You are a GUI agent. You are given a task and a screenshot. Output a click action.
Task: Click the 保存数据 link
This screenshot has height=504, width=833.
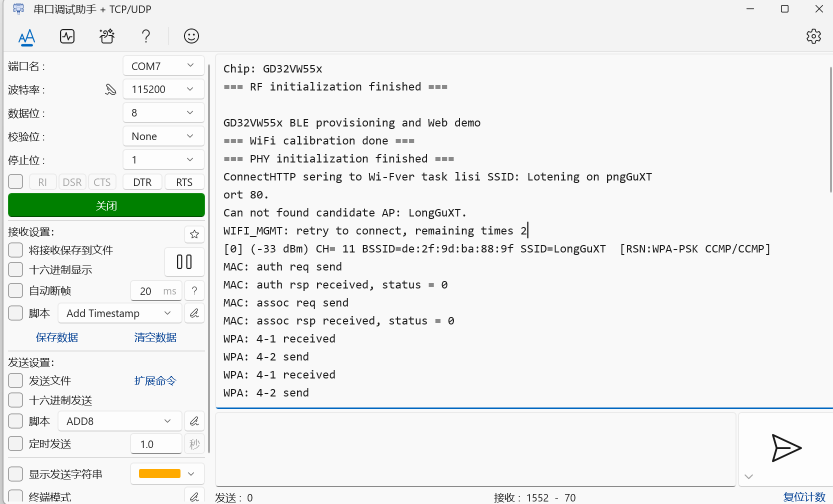57,337
